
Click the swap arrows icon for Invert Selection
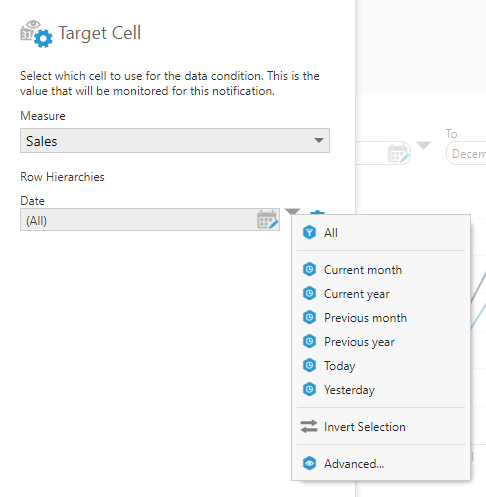pos(309,426)
